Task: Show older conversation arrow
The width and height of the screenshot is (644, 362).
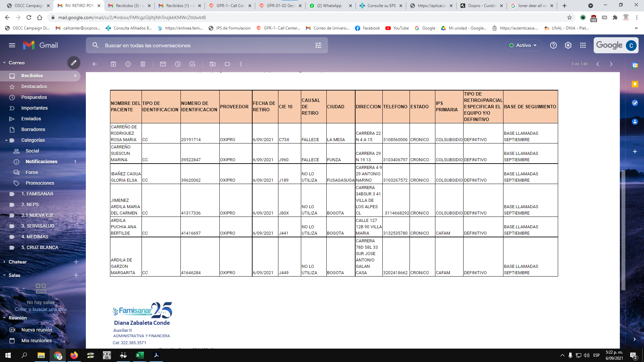Action: (611, 64)
